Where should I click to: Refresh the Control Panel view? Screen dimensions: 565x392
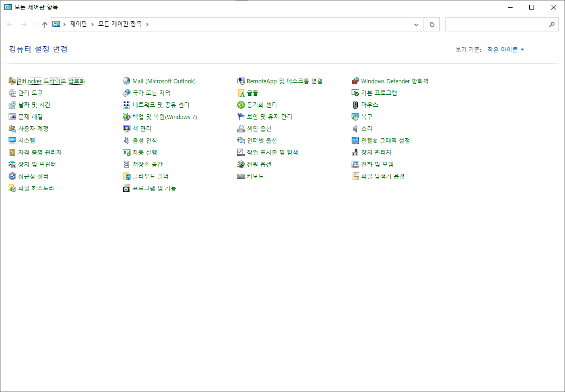(x=432, y=24)
